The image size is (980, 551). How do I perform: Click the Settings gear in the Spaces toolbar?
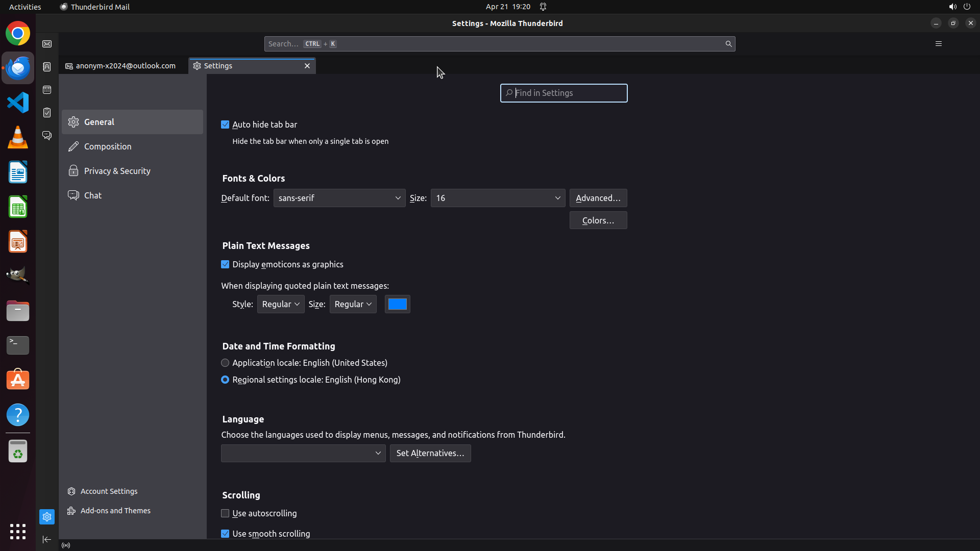47,517
